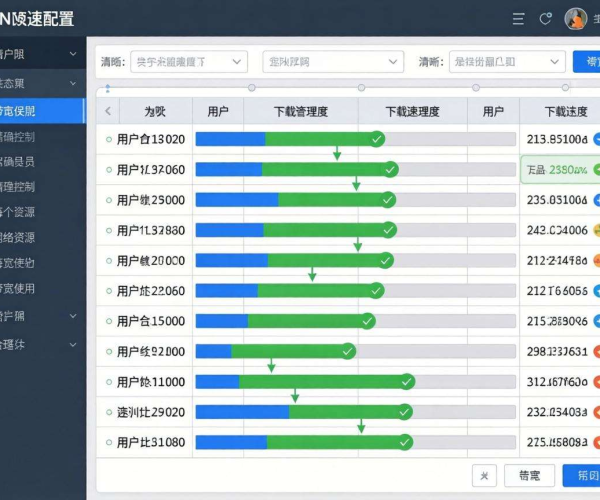Click the progress bar of row 29020
The image size is (600, 500).
[x=355, y=412]
